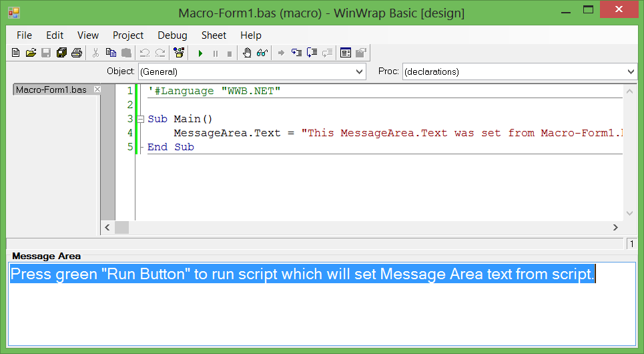
Task: Click the Step Into toolbar icon
Action: (297, 53)
